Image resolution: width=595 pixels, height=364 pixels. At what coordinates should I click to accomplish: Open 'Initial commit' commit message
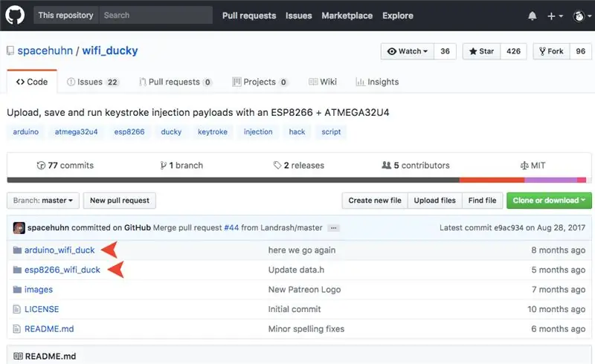pos(295,309)
